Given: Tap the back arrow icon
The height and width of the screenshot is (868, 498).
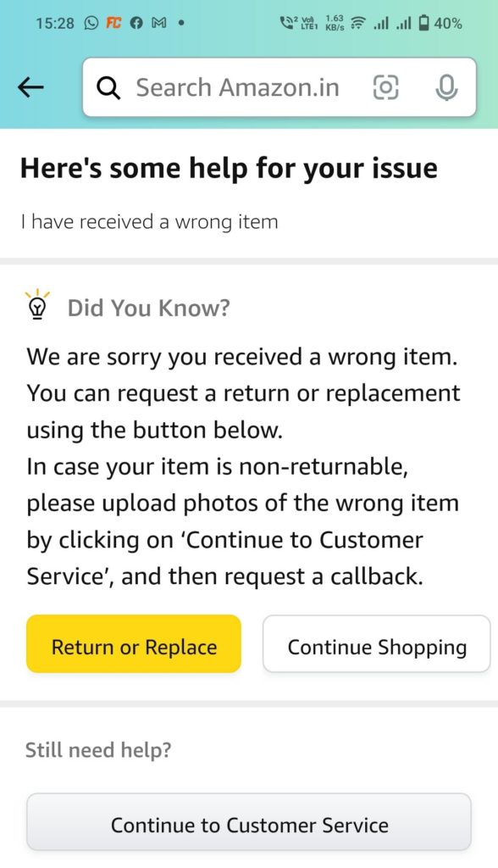Looking at the screenshot, I should [30, 86].
